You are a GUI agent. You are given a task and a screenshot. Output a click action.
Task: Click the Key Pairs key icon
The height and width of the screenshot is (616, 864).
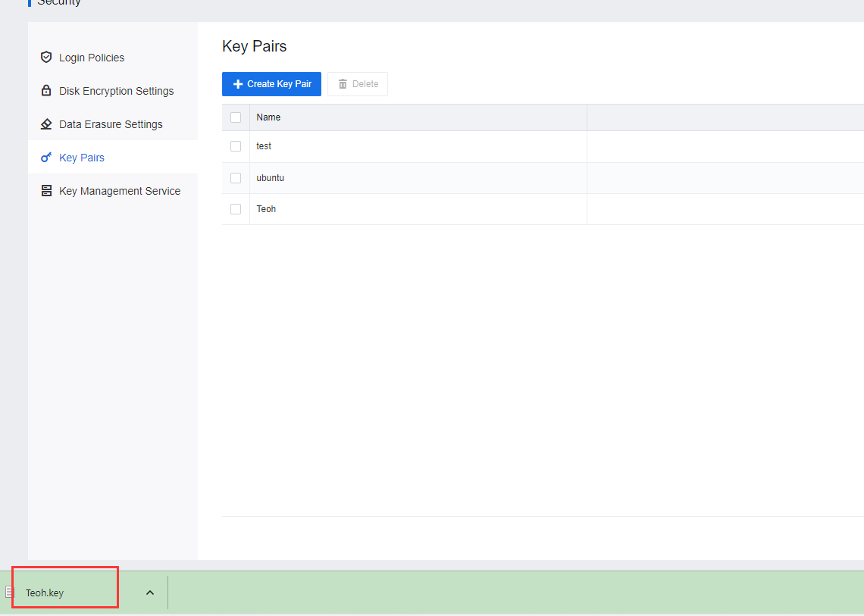46,158
